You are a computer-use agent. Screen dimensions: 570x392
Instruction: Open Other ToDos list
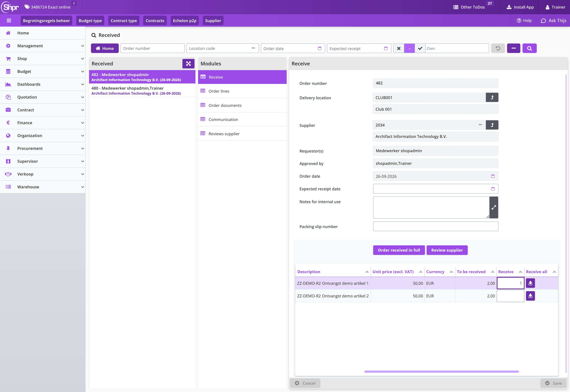469,7
